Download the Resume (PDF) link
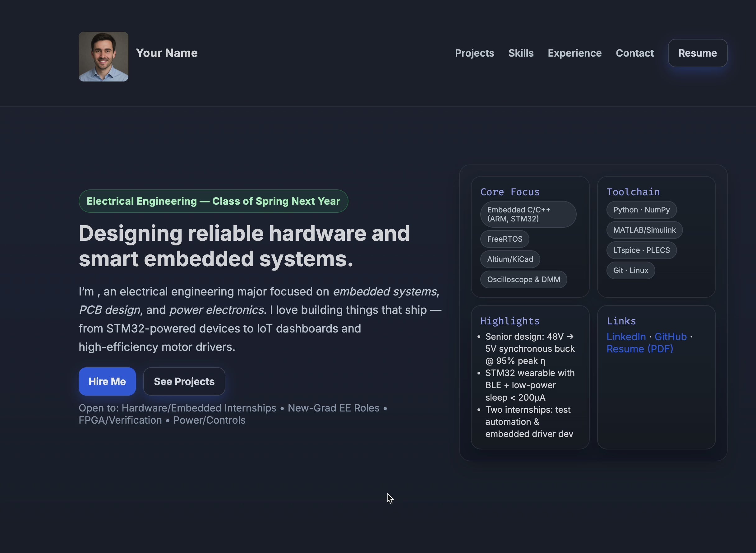The width and height of the screenshot is (756, 553). click(640, 349)
